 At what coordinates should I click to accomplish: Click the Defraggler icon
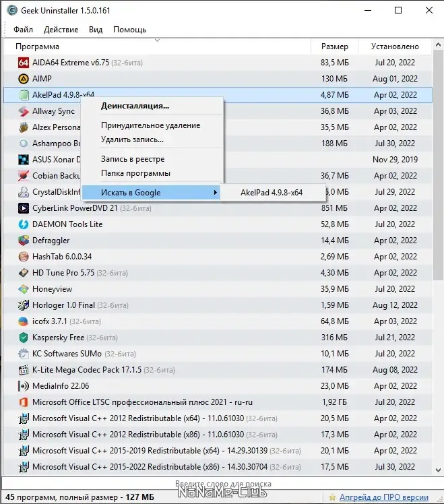(x=24, y=240)
